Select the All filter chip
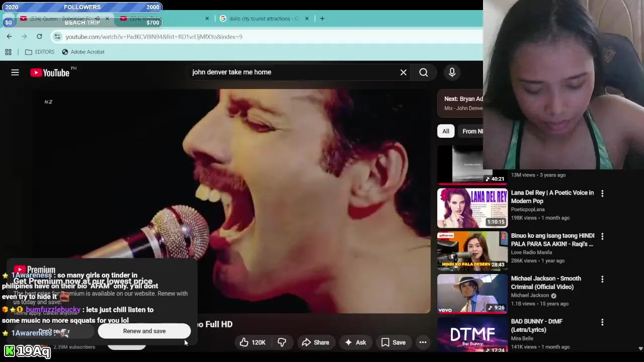This screenshot has height=362, width=644. point(446,131)
